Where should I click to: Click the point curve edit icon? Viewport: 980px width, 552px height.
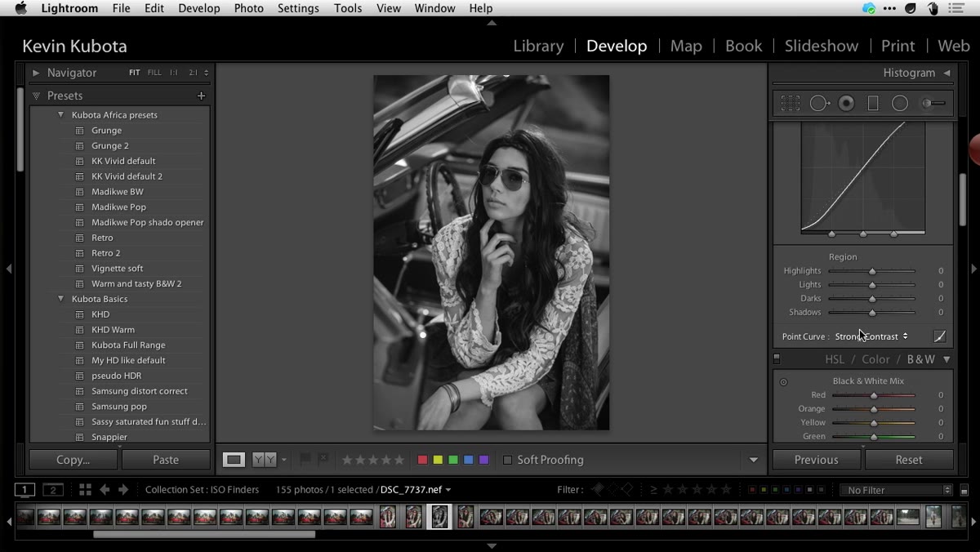pyautogui.click(x=940, y=336)
